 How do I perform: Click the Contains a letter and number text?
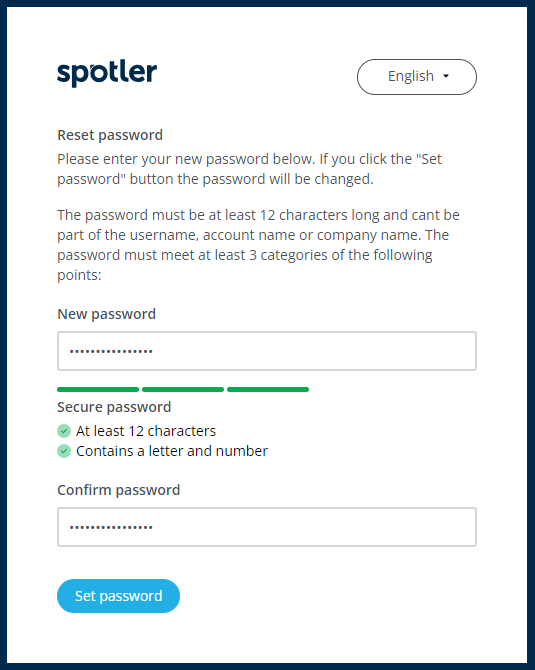[x=172, y=451]
